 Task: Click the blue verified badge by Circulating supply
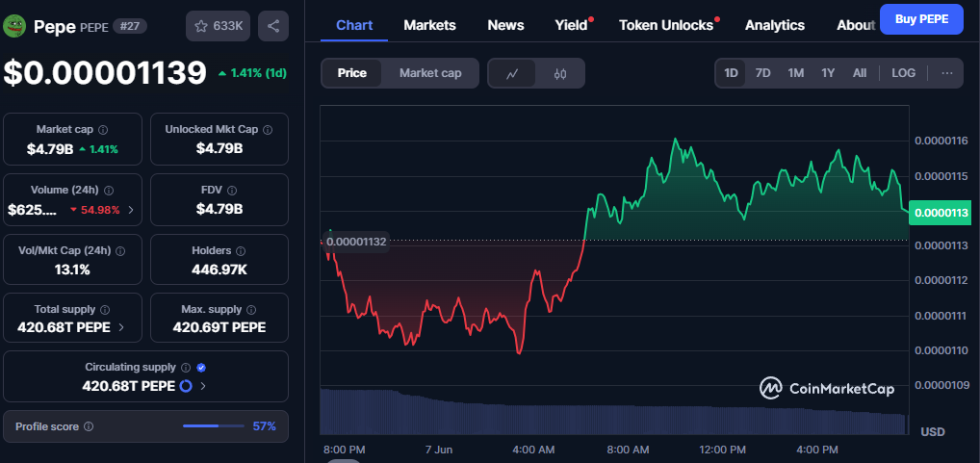201,368
